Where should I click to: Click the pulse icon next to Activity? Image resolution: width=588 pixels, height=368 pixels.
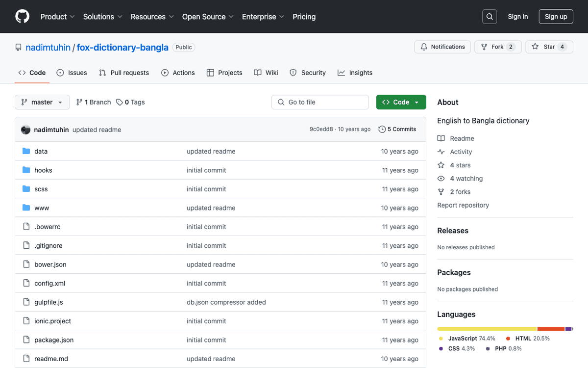[441, 152]
